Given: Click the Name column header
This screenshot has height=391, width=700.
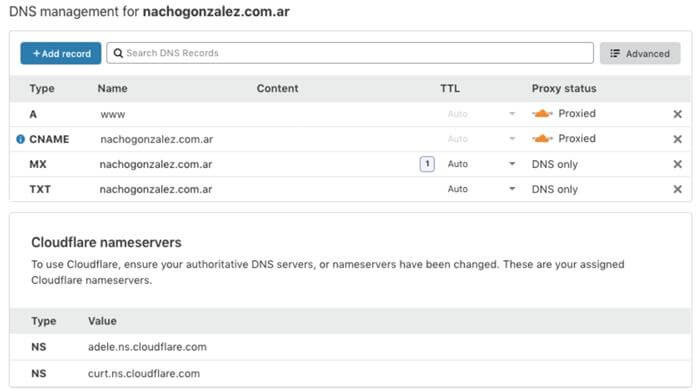Looking at the screenshot, I should coord(112,88).
